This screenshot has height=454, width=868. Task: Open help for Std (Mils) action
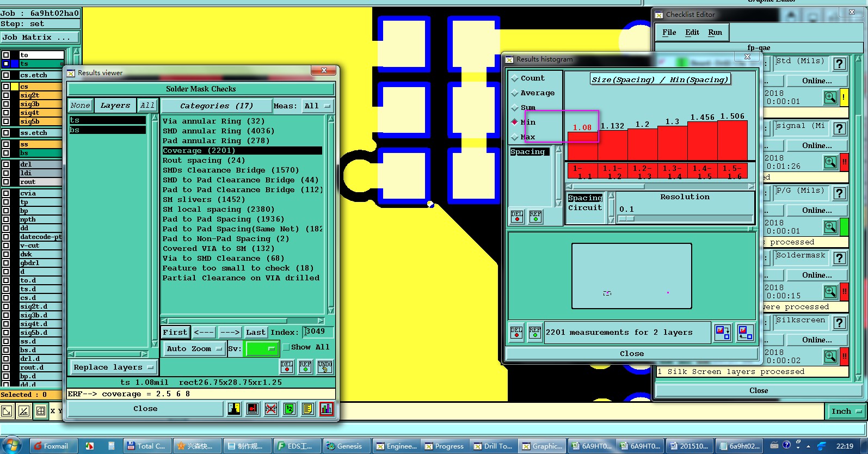[840, 64]
